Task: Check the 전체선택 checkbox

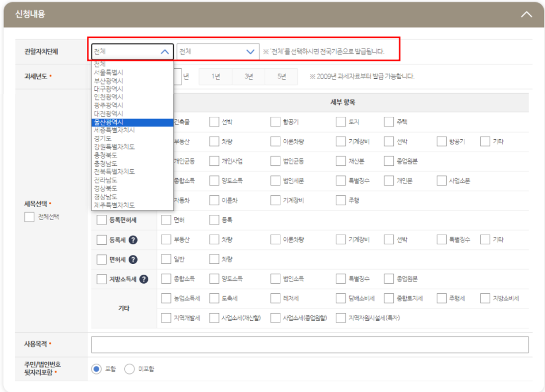Action: pos(28,217)
